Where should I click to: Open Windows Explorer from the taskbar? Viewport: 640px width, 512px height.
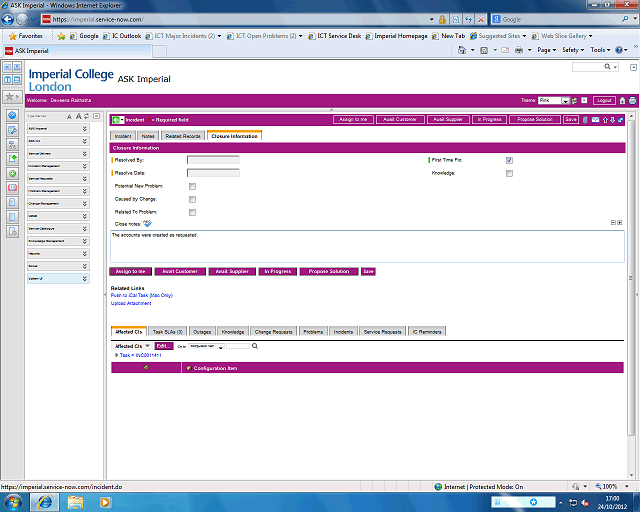[x=76, y=501]
